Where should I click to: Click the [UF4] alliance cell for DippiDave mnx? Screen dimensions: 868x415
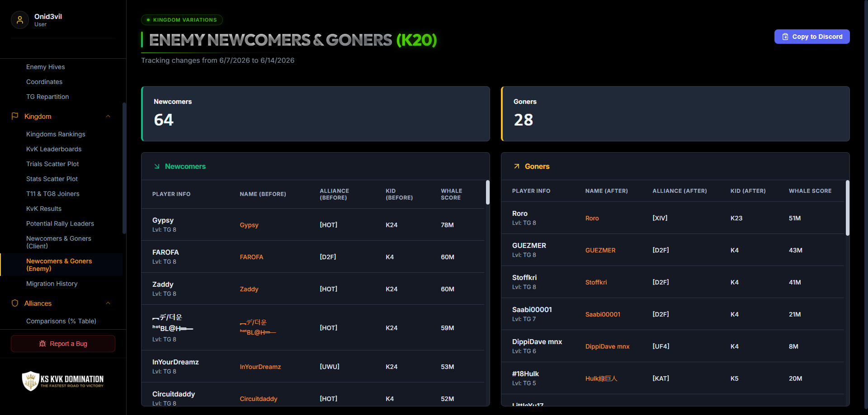point(661,346)
